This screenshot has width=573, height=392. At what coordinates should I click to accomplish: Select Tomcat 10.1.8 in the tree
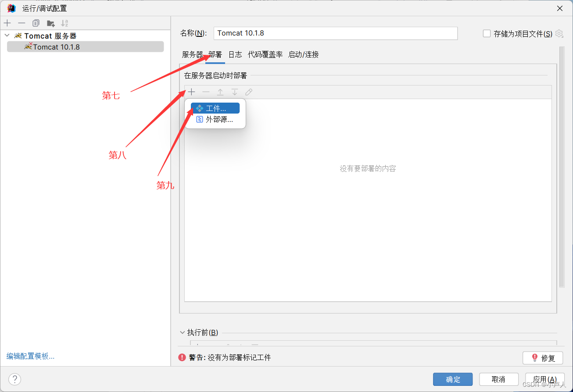pyautogui.click(x=85, y=46)
